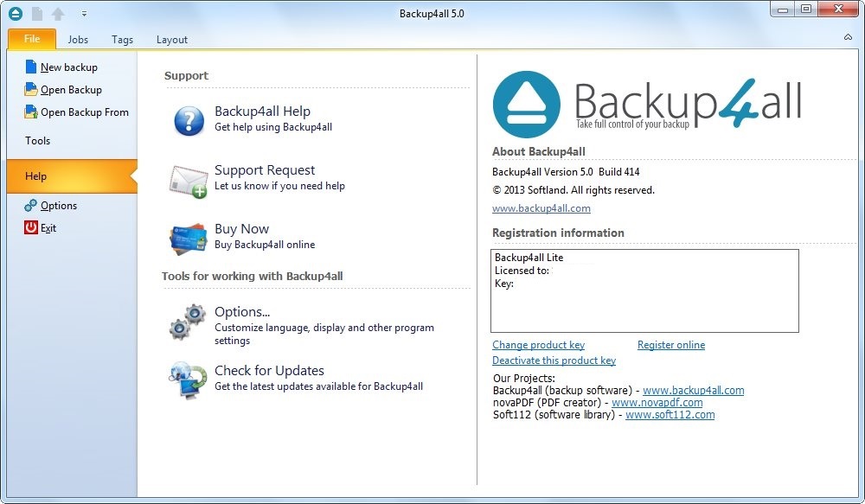
Task: Click the credit cards Buy Now icon
Action: tap(188, 239)
